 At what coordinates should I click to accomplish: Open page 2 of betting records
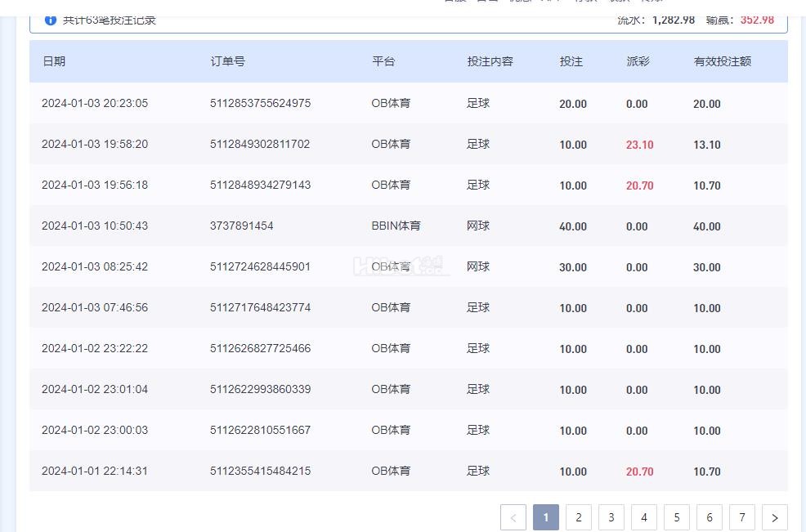579,517
